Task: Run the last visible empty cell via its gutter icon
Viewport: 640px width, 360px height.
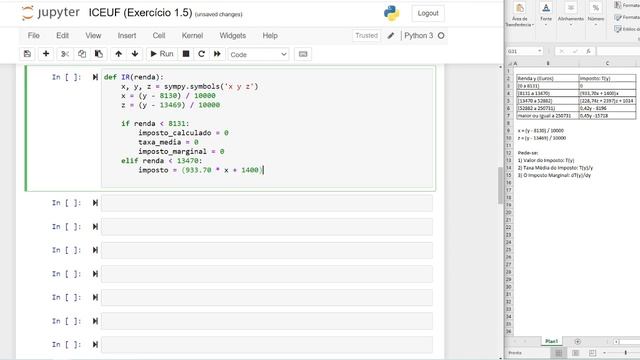Action: (95, 345)
